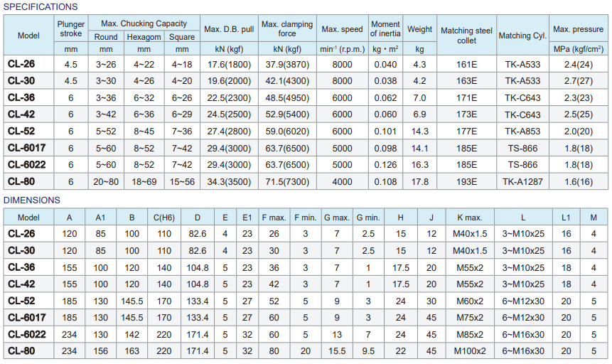Select the C(H6) column header

(163, 218)
